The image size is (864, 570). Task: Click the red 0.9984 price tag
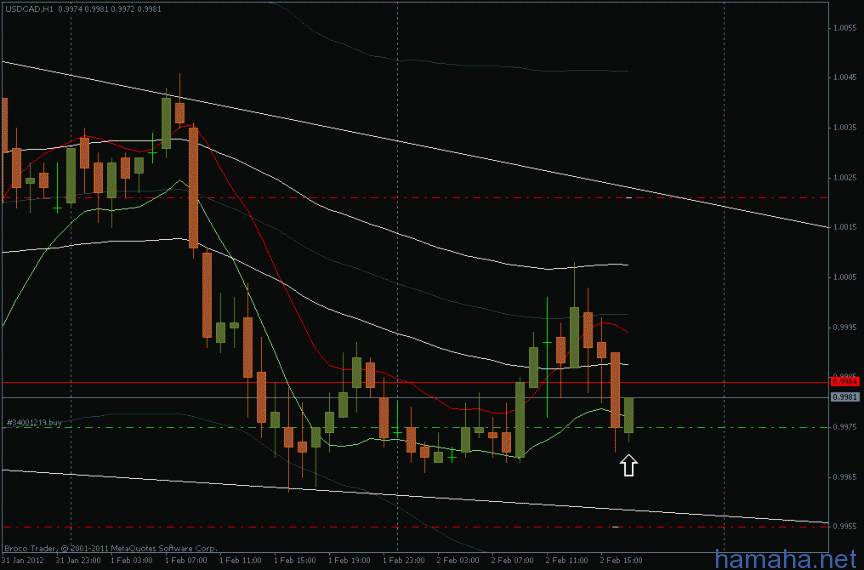[x=845, y=381]
